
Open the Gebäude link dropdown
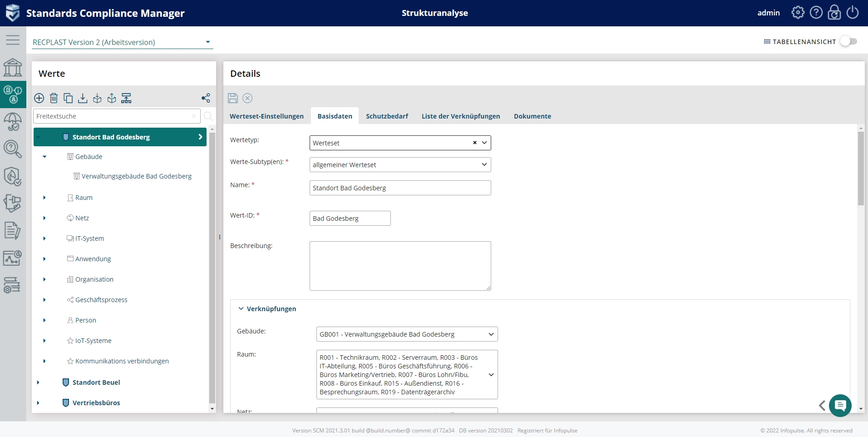407,334
